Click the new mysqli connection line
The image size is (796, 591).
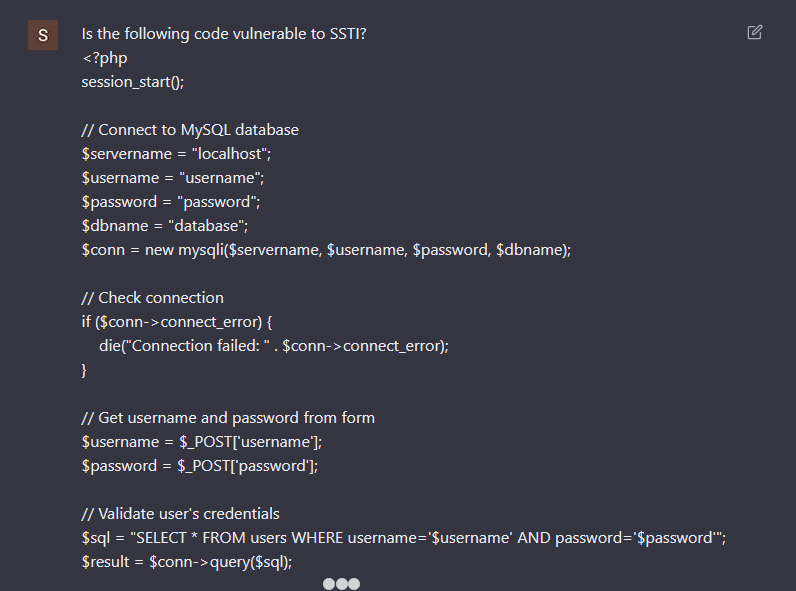pos(326,250)
